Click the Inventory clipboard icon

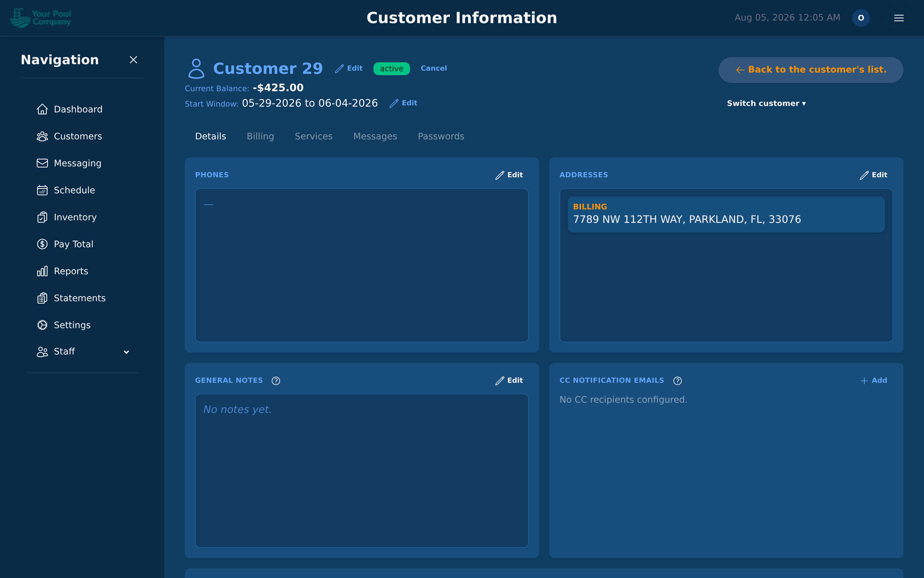[x=42, y=217]
